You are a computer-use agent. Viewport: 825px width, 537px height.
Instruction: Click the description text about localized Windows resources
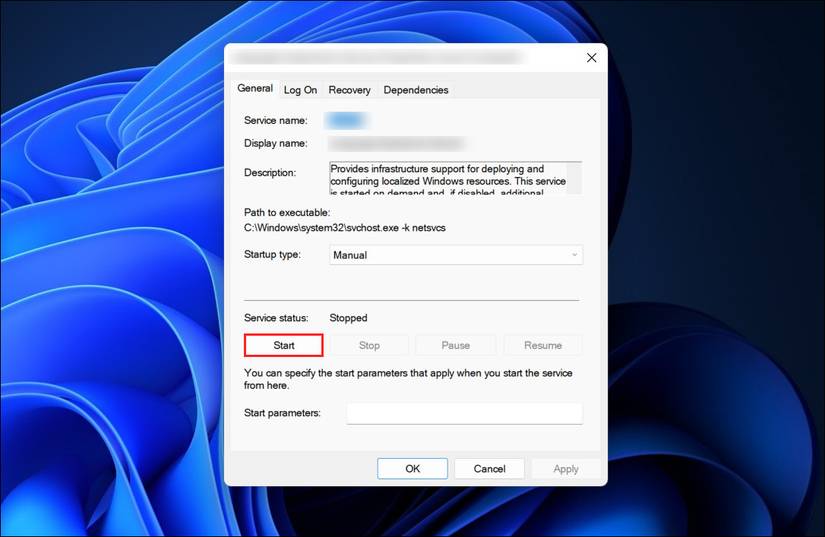(448, 178)
